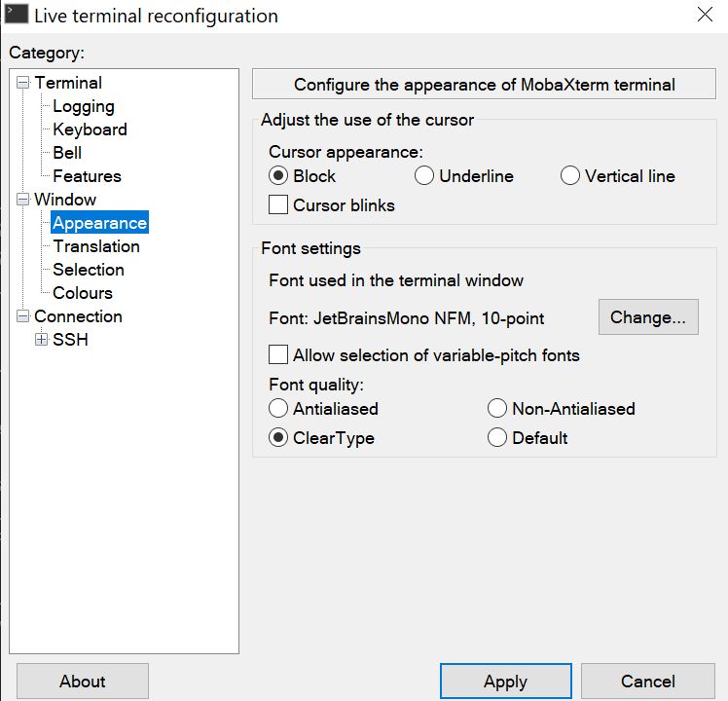Expand the SSH tree node
The image size is (728, 701).
[41, 340]
